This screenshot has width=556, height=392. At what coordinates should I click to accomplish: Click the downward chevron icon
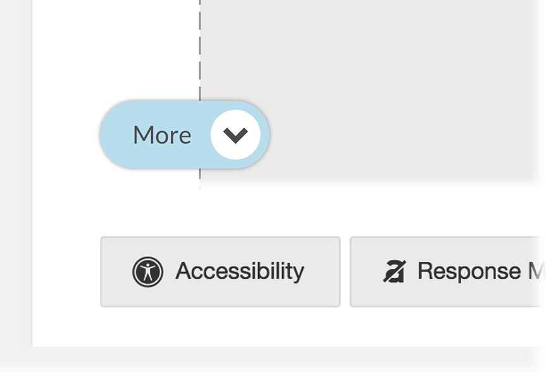pyautogui.click(x=235, y=135)
